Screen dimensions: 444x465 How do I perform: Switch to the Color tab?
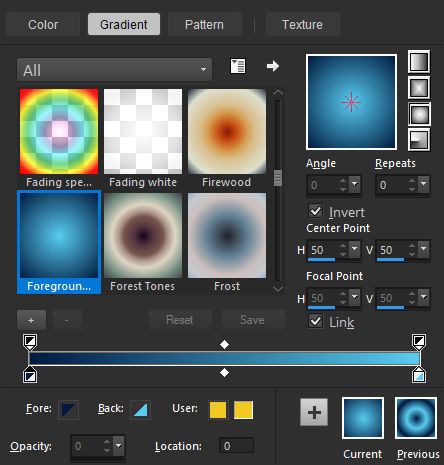coord(43,24)
